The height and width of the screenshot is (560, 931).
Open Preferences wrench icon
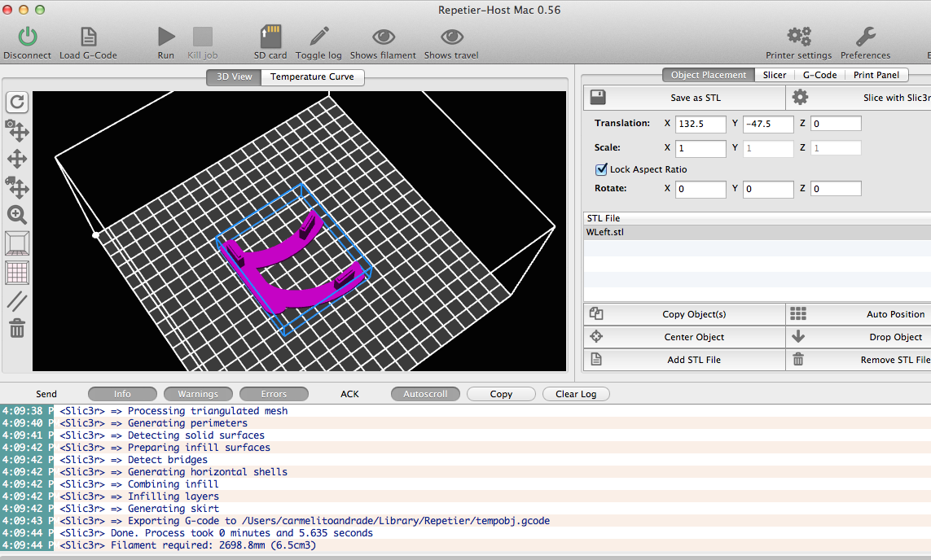(866, 37)
